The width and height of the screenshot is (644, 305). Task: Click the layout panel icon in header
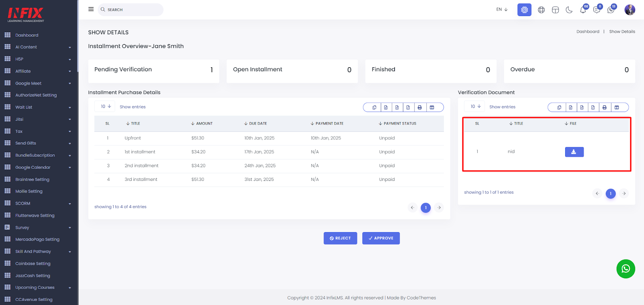tap(555, 10)
